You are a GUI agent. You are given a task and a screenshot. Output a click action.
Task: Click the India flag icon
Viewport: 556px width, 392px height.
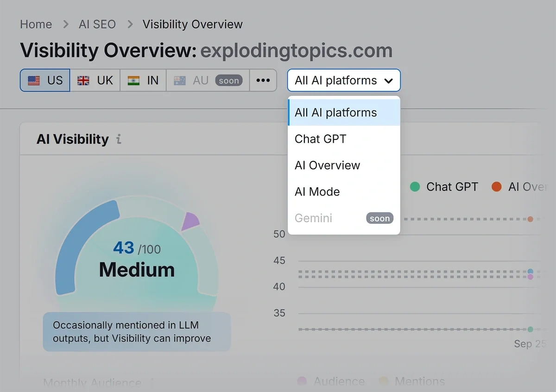pyautogui.click(x=134, y=81)
